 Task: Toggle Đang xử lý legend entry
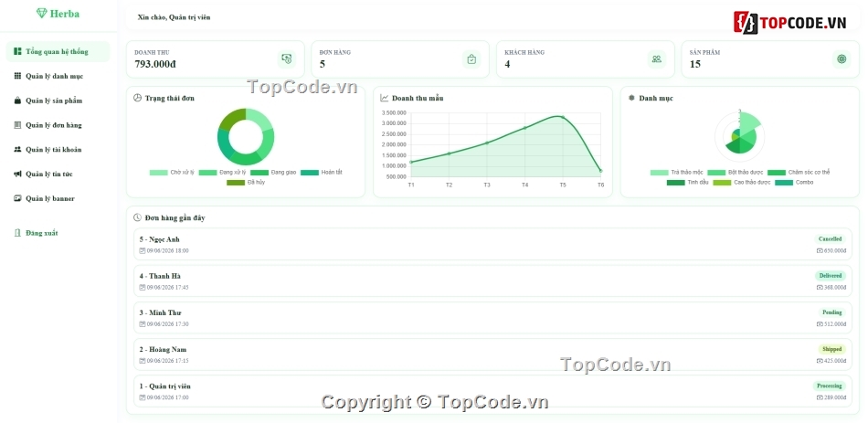[x=222, y=172]
